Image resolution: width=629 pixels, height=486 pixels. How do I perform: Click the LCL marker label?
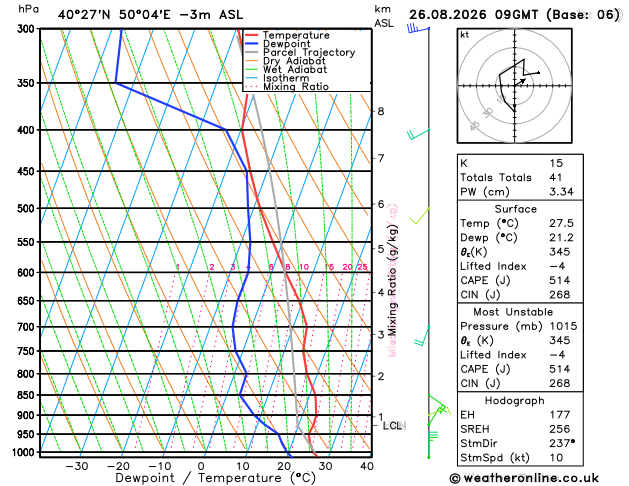coord(392,425)
